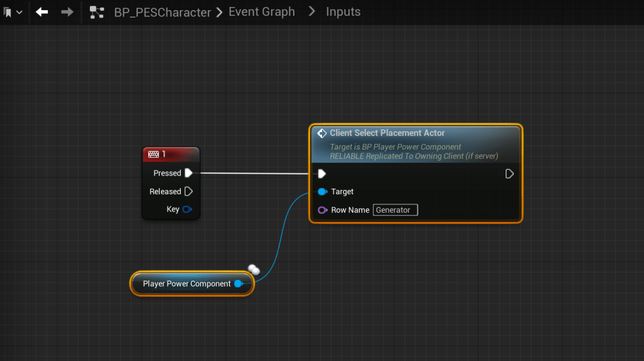
Task: Select the Player Power Component variable node
Action: (x=186, y=284)
